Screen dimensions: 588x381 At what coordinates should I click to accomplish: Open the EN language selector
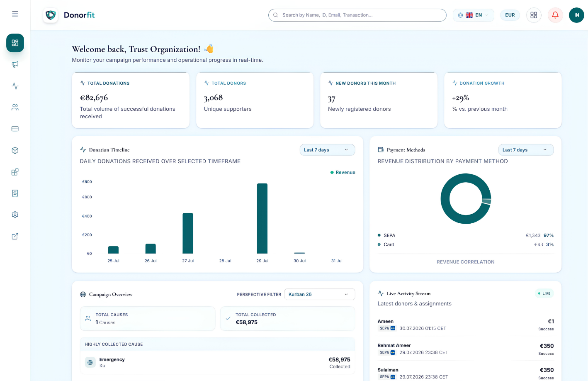(x=473, y=15)
